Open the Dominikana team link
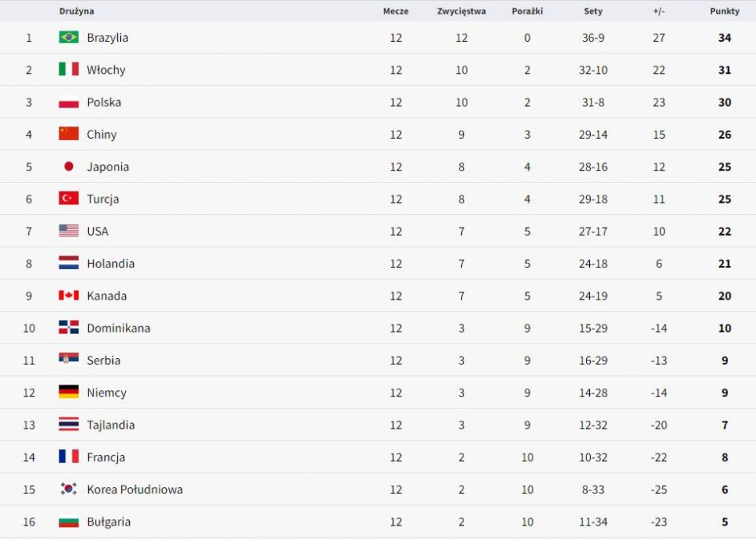Image resolution: width=756 pixels, height=540 pixels. (118, 328)
